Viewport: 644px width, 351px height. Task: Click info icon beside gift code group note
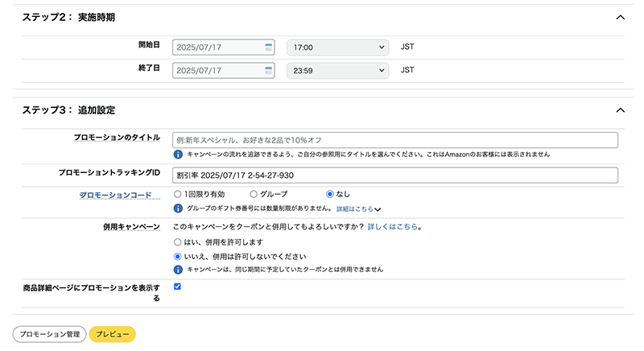(178, 209)
